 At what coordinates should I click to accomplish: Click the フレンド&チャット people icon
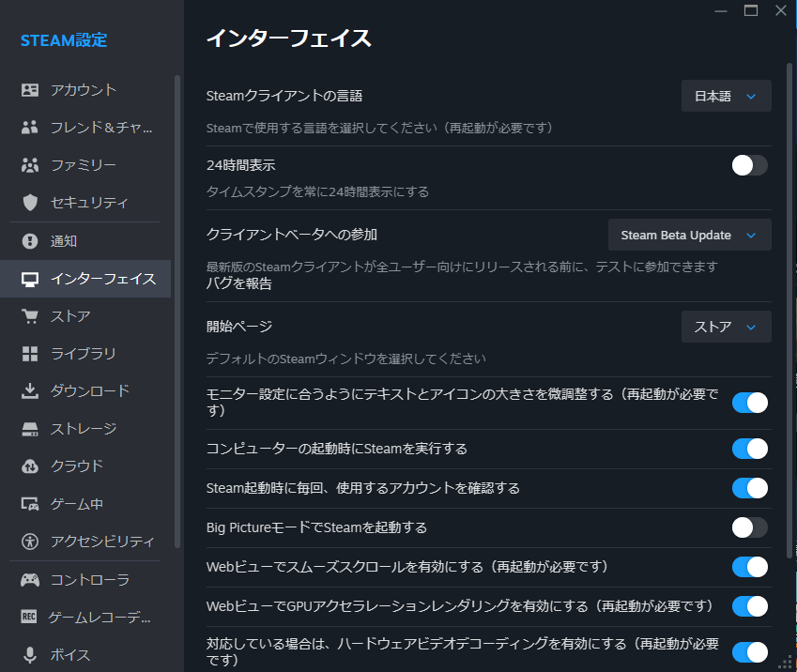30,127
